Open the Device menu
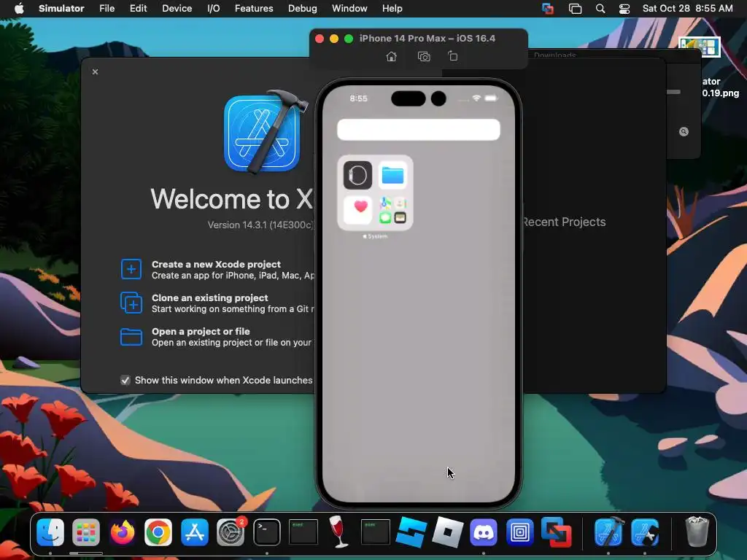The height and width of the screenshot is (560, 747). pos(177,9)
